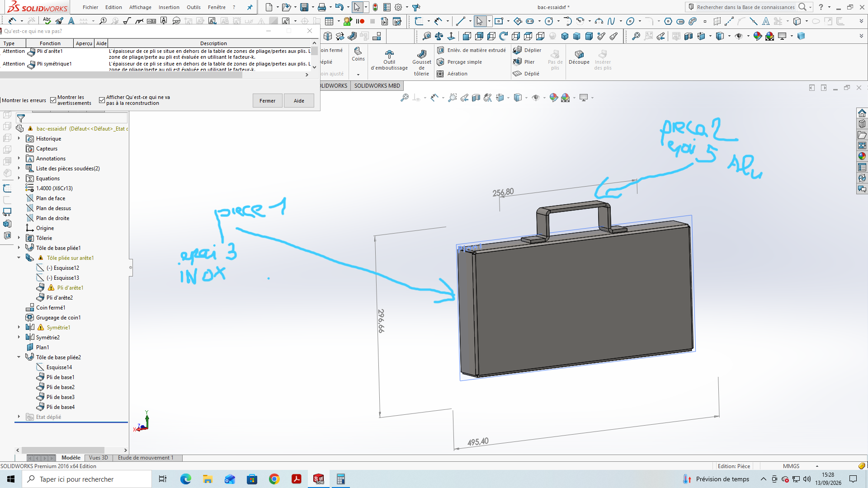The image size is (868, 488).
Task: Open the Outil d'emboutissage tool
Action: pyautogui.click(x=389, y=60)
